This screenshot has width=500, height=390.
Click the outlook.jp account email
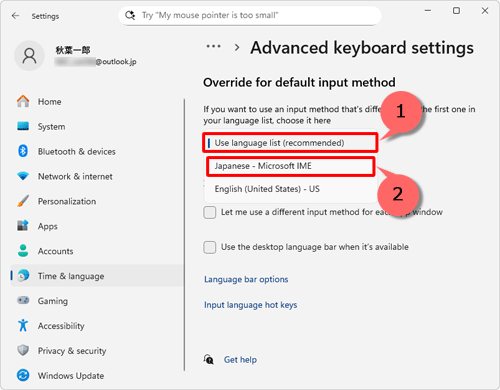tap(96, 62)
